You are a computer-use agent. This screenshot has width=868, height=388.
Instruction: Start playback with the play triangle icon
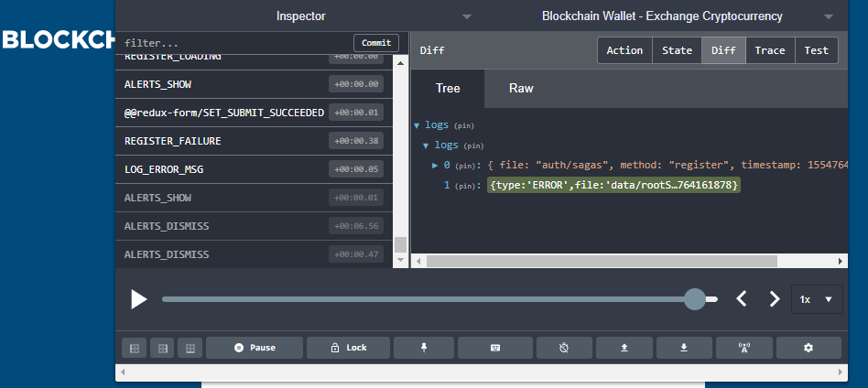coord(139,299)
